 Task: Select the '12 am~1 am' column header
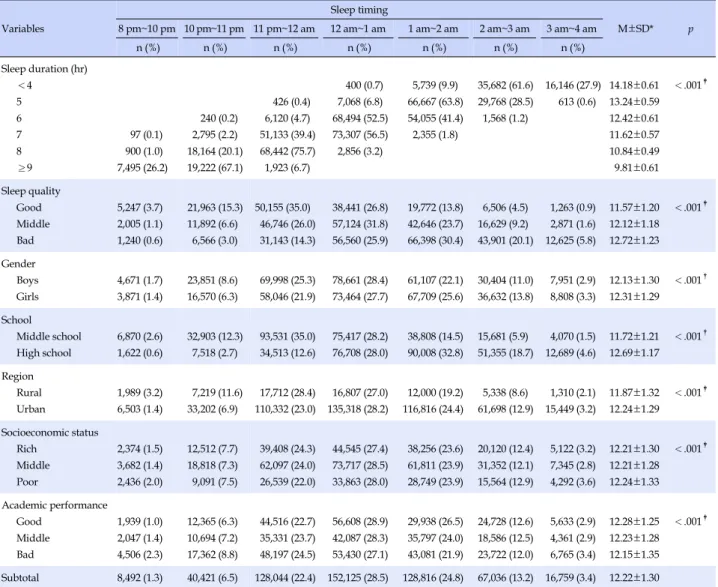(358, 29)
